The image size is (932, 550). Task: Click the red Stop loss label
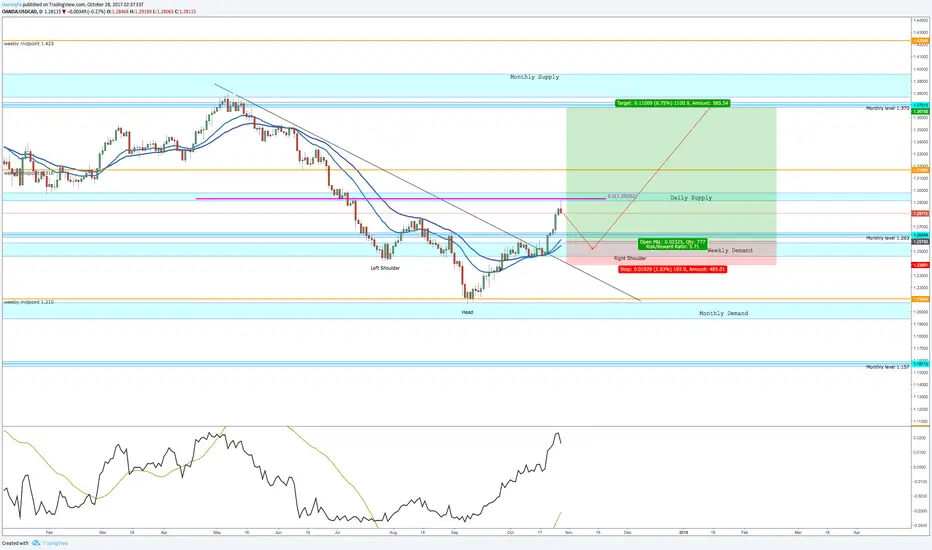click(672, 269)
